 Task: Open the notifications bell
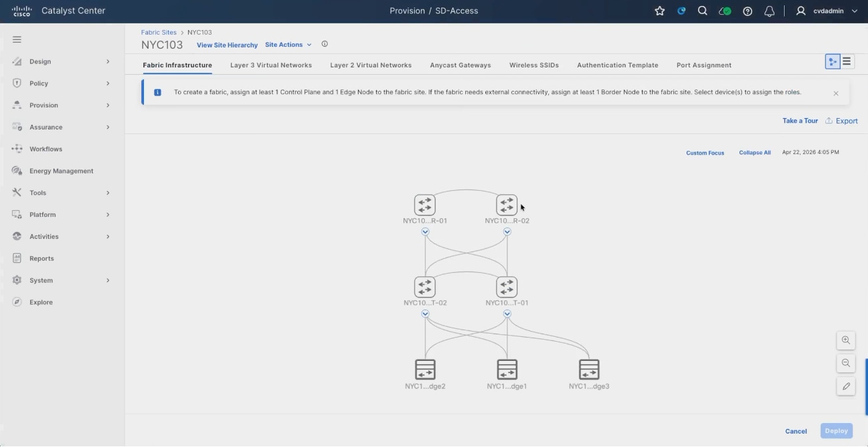point(769,11)
